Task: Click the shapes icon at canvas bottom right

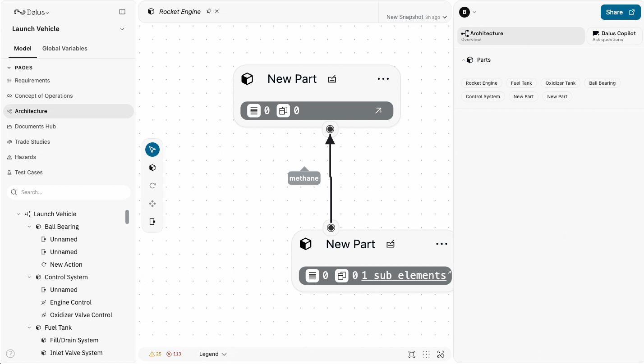Action: [441, 354]
